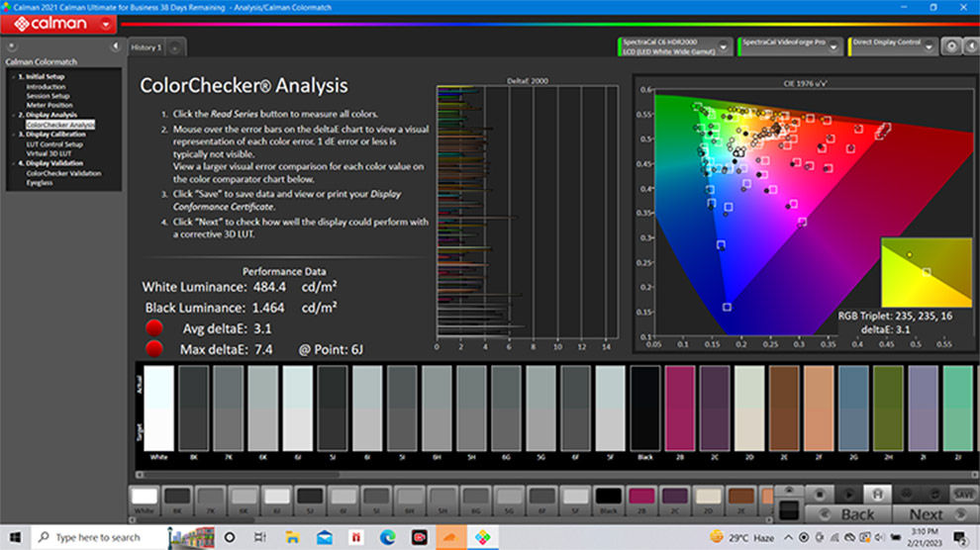Screen dimensions: 980x550
Task: Click the Black comparison swatch
Action: (645, 409)
